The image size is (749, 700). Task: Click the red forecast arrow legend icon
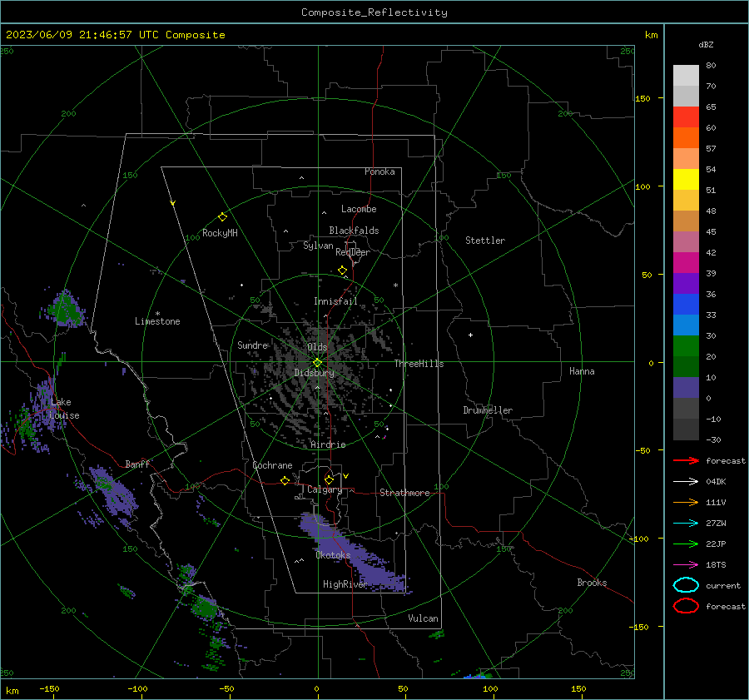click(686, 460)
